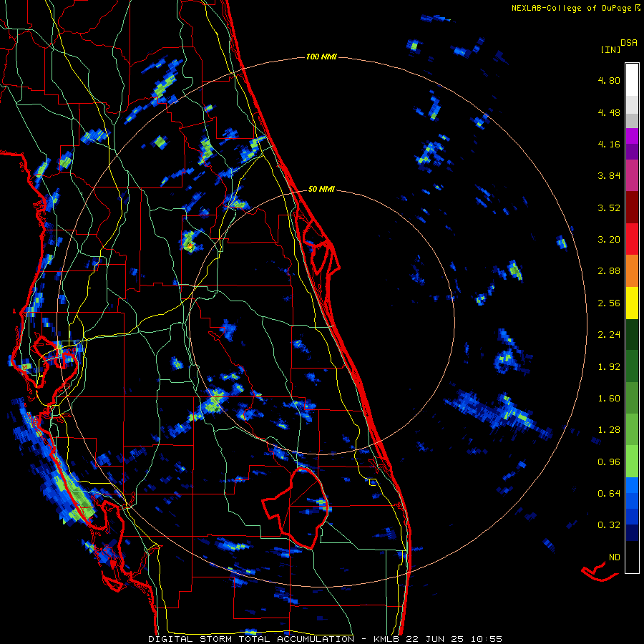Pick the black ND swatch in legend
Viewport: 644px width, 644px height.
tap(632, 557)
